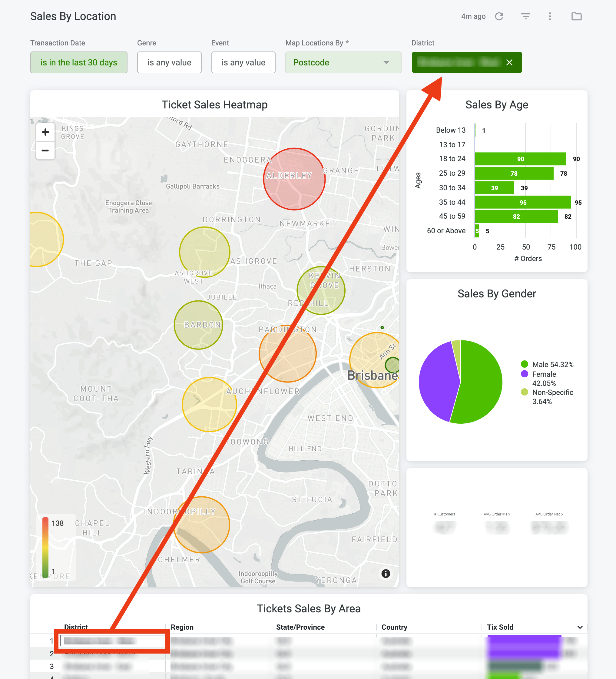Open the Genre 'is any value' filter
This screenshot has height=679, width=616.
(x=169, y=62)
